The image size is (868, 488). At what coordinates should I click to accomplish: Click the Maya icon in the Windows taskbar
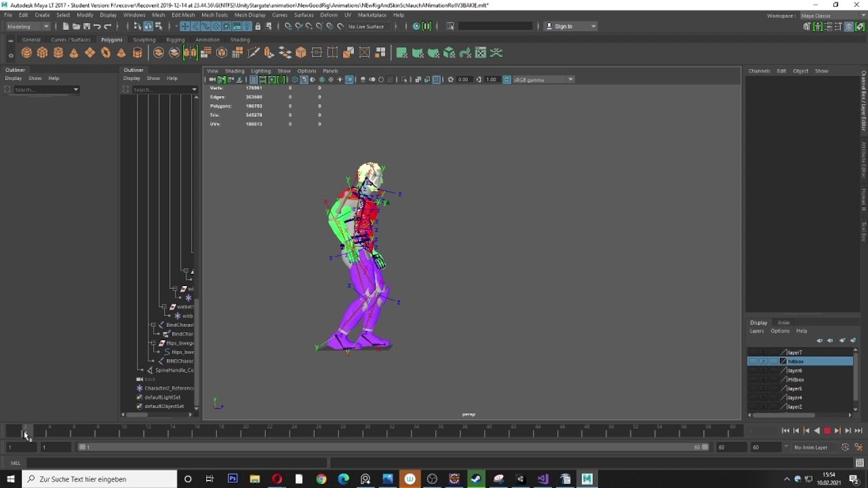(x=586, y=479)
